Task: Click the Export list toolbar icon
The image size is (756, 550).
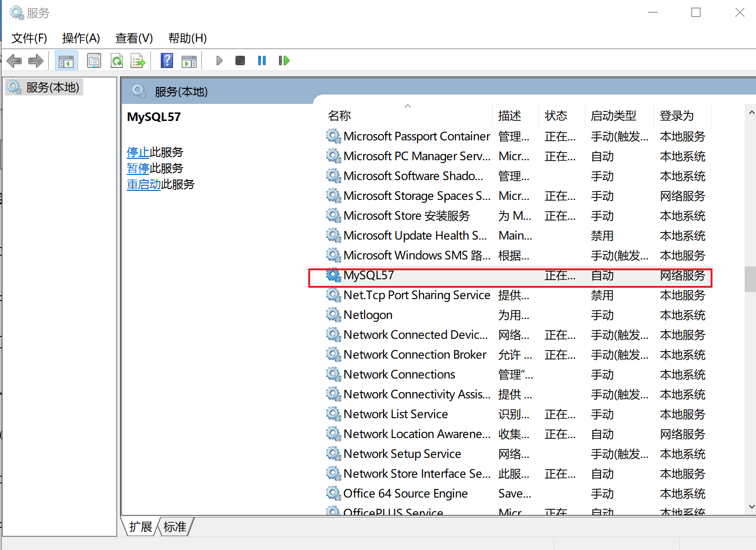Action: pos(138,60)
